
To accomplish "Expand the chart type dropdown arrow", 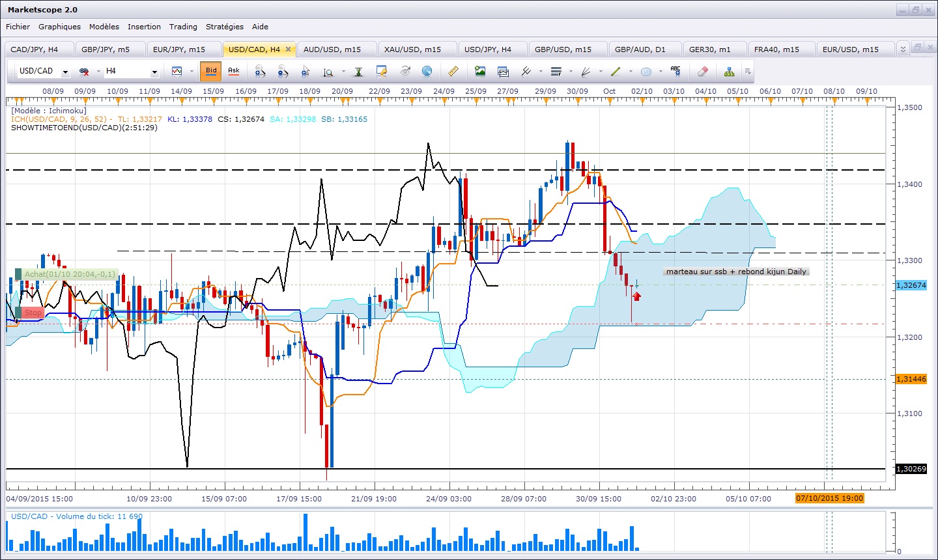I will [x=191, y=72].
